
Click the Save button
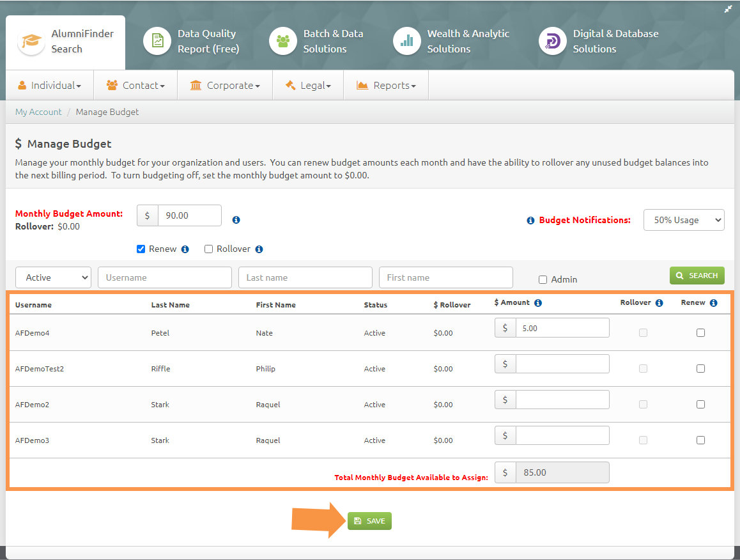pyautogui.click(x=369, y=521)
